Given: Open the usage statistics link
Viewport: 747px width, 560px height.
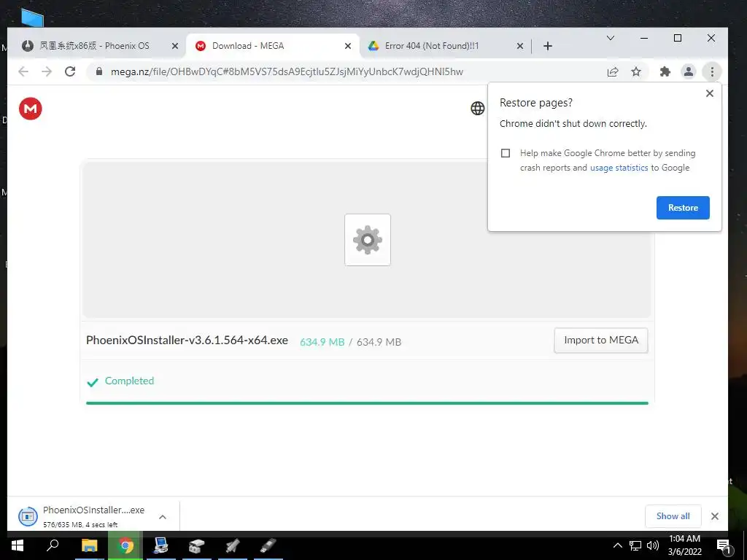Looking at the screenshot, I should pyautogui.click(x=619, y=168).
